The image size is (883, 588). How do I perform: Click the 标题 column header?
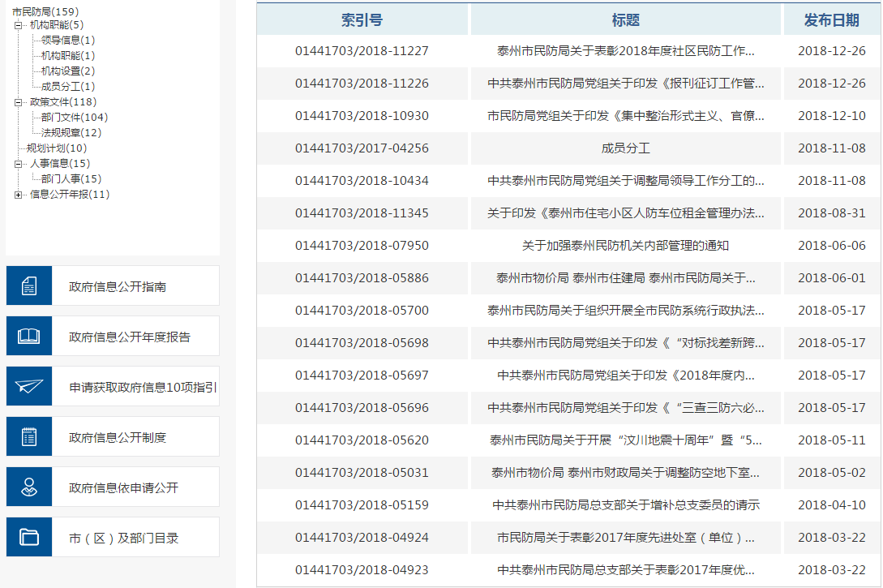(626, 20)
